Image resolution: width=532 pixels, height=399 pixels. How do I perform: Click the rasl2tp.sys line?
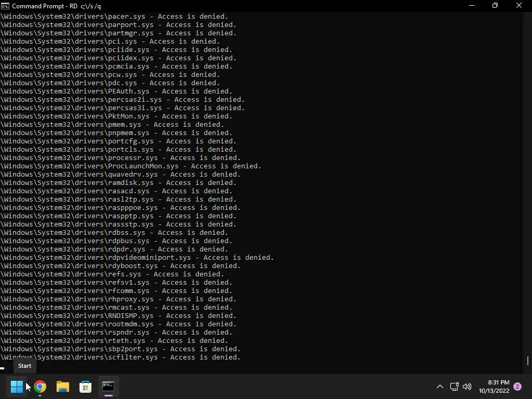[x=118, y=199]
